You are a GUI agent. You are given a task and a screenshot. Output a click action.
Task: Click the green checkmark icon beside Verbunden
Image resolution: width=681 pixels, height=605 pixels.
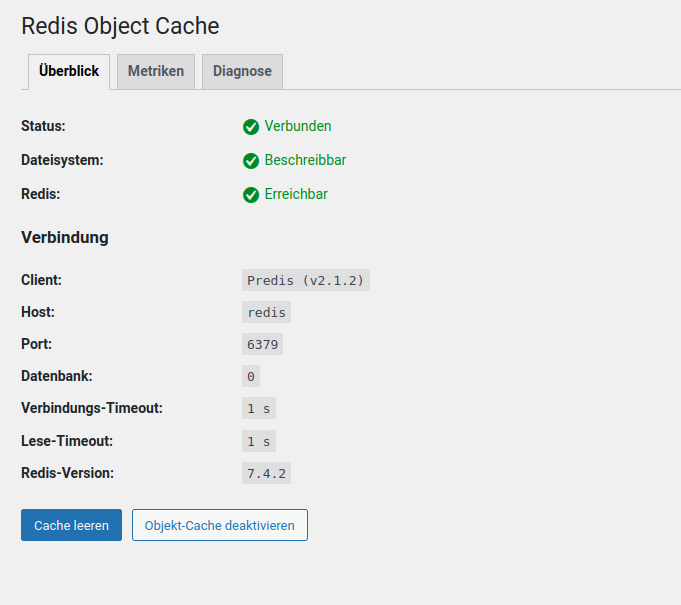coord(251,127)
